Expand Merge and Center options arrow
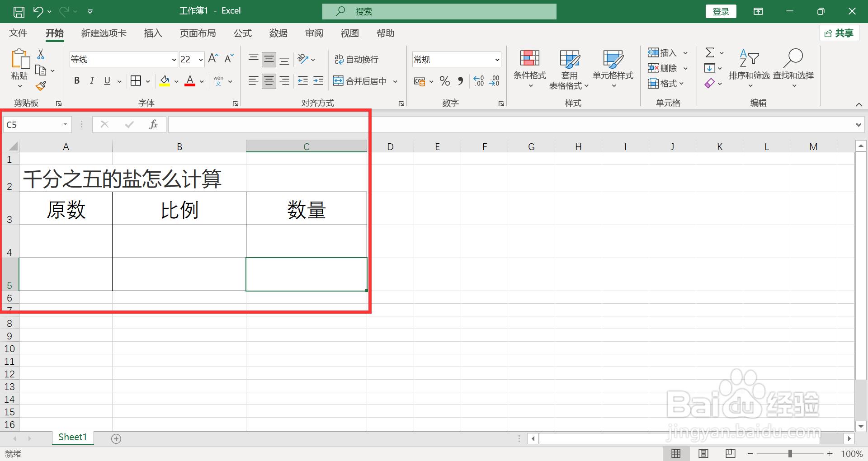 pyautogui.click(x=395, y=81)
